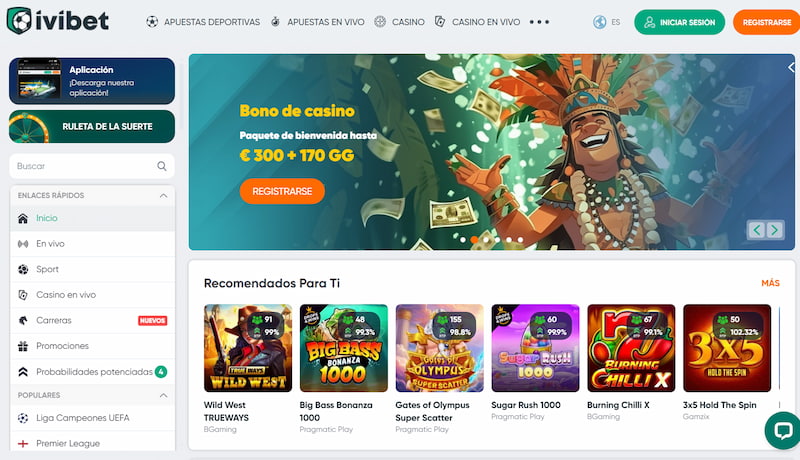Collapse the banner side arrow
This screenshot has height=460, width=800.
791,67
